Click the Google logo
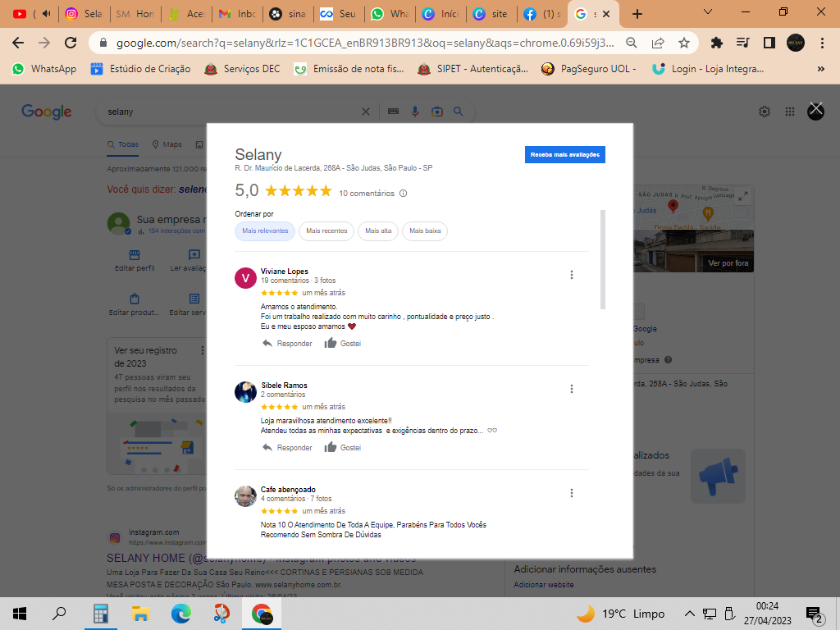The width and height of the screenshot is (840, 630). click(x=47, y=112)
